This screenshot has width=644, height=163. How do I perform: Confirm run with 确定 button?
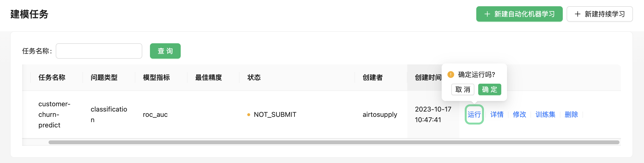pos(489,89)
